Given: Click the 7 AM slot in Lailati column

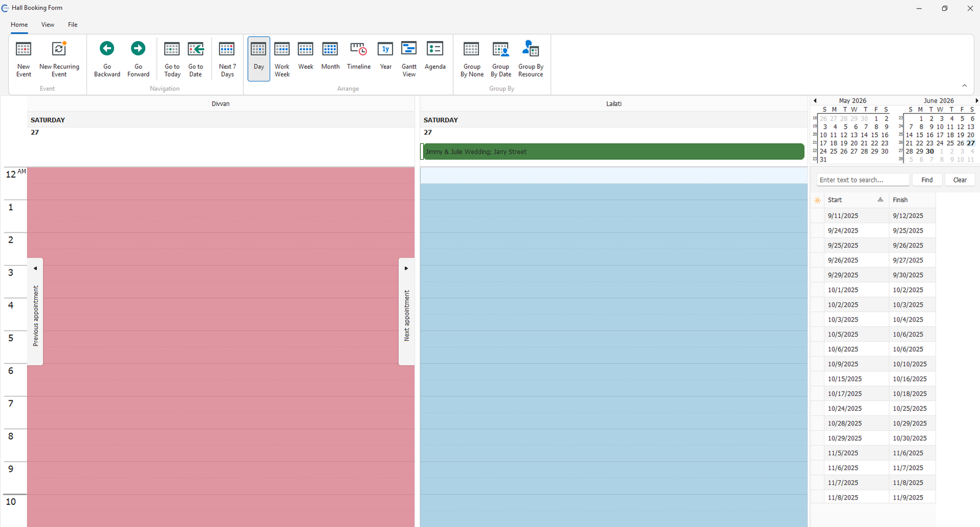Looking at the screenshot, I should (614, 404).
